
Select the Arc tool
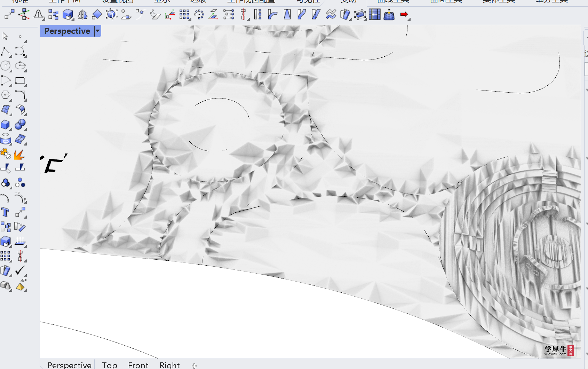pos(6,80)
